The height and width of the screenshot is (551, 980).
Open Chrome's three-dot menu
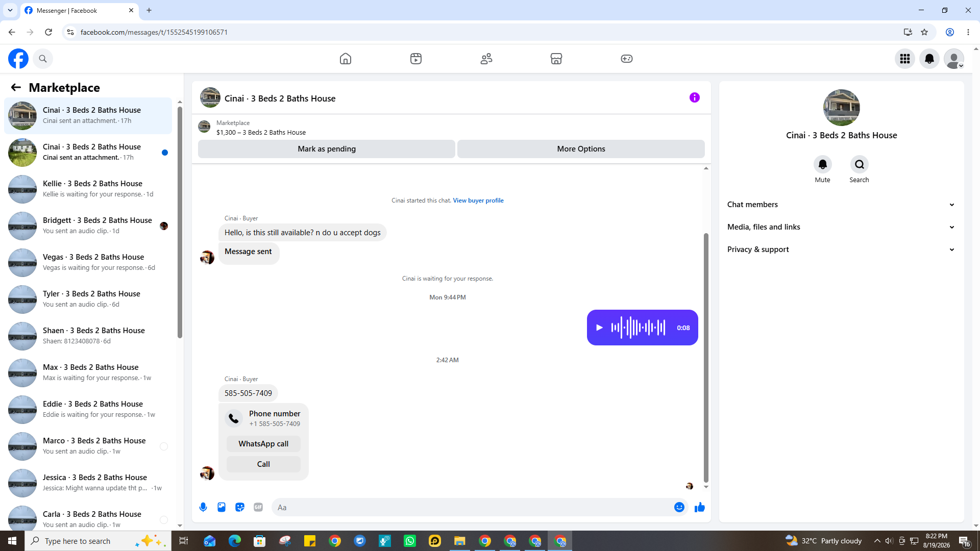click(968, 32)
